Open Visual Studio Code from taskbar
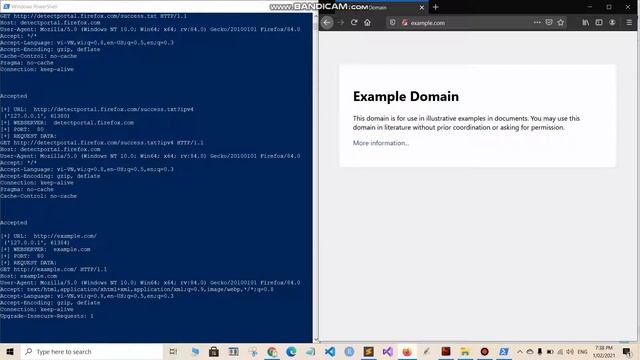The height and width of the screenshot is (360, 640). pyautogui.click(x=330, y=351)
